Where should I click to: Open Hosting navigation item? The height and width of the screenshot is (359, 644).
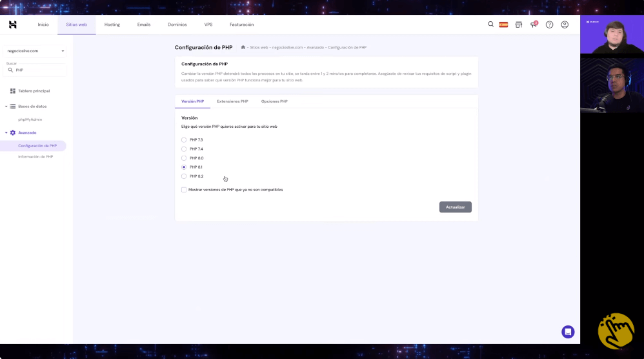[112, 25]
